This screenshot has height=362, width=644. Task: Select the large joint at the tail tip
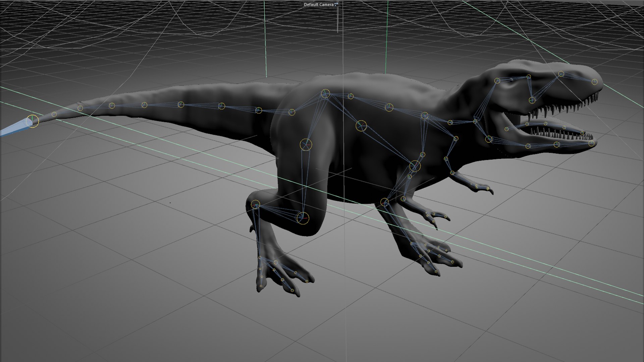(33, 121)
